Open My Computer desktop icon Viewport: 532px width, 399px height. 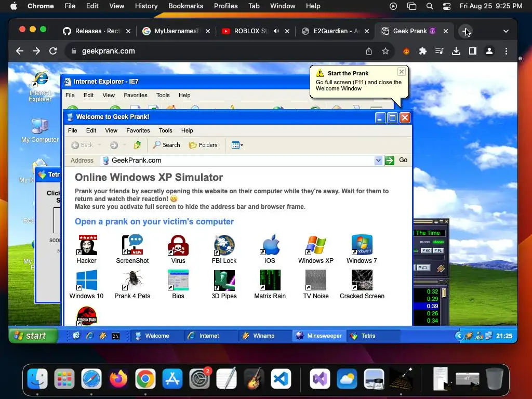[x=40, y=130]
